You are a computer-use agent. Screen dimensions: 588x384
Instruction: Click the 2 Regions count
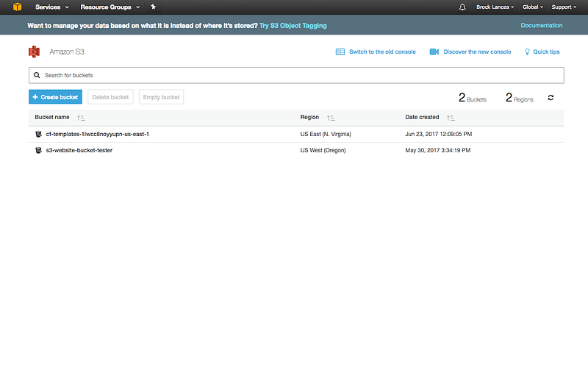click(x=520, y=98)
